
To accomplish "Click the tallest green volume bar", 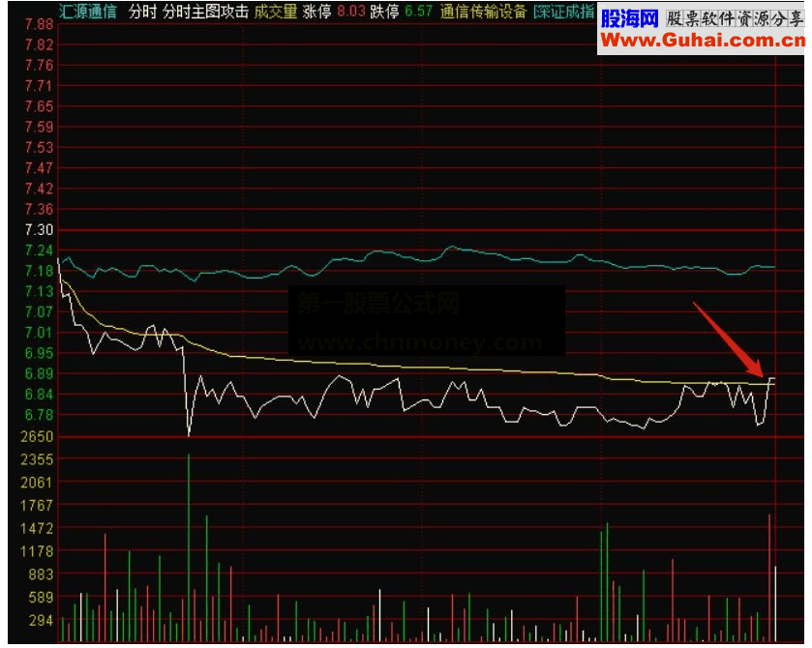I will click(189, 547).
